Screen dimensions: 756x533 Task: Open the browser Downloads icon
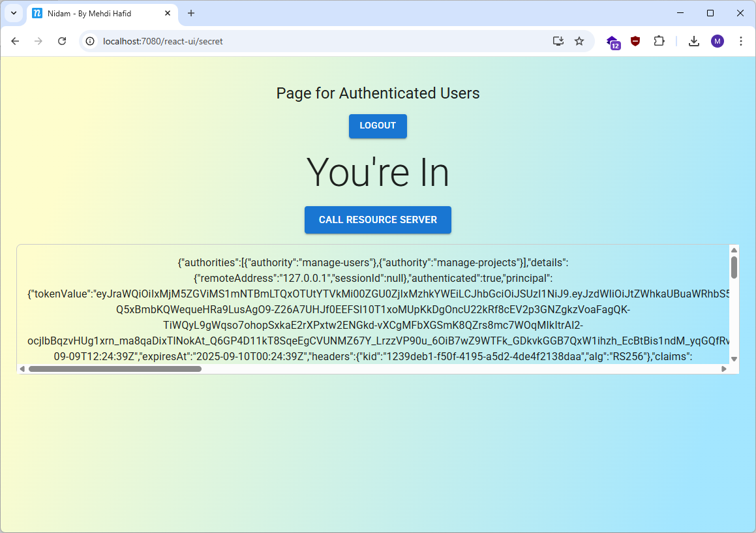694,41
